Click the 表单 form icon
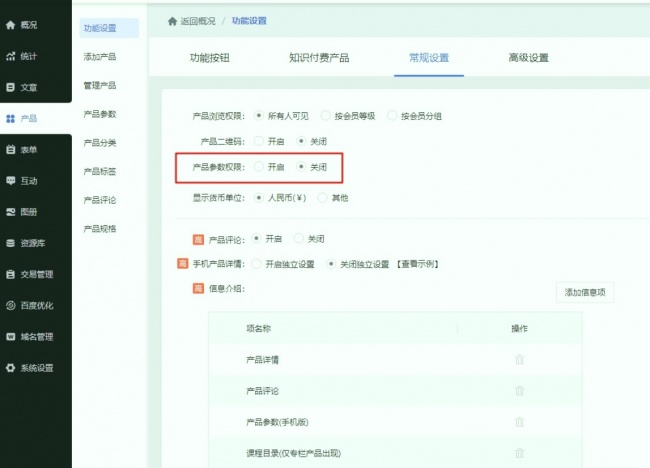 (x=10, y=150)
